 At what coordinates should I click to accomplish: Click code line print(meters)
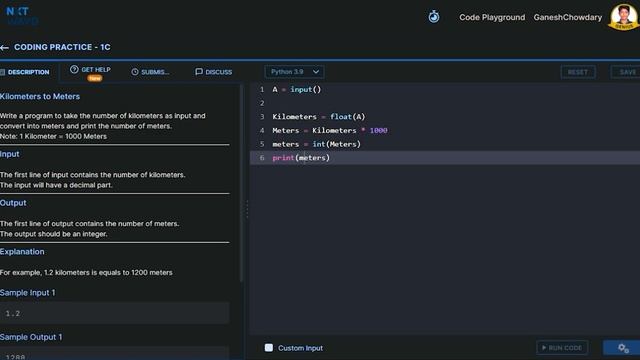tap(301, 158)
